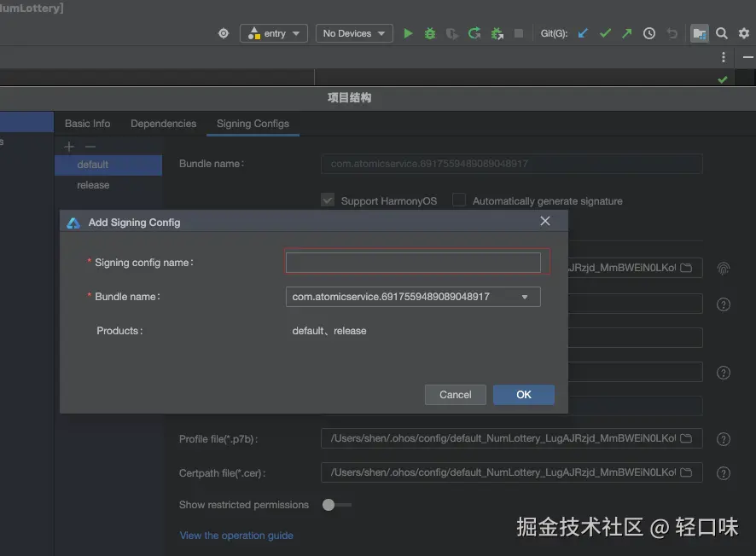The image size is (756, 556).
Task: Enable Automatically generate signature checkbox
Action: pos(459,200)
